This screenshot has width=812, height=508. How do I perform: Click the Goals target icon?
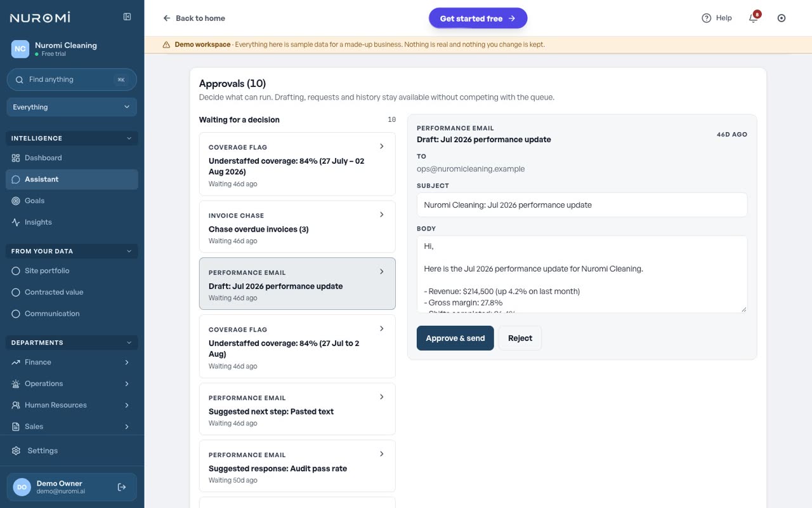click(x=16, y=201)
